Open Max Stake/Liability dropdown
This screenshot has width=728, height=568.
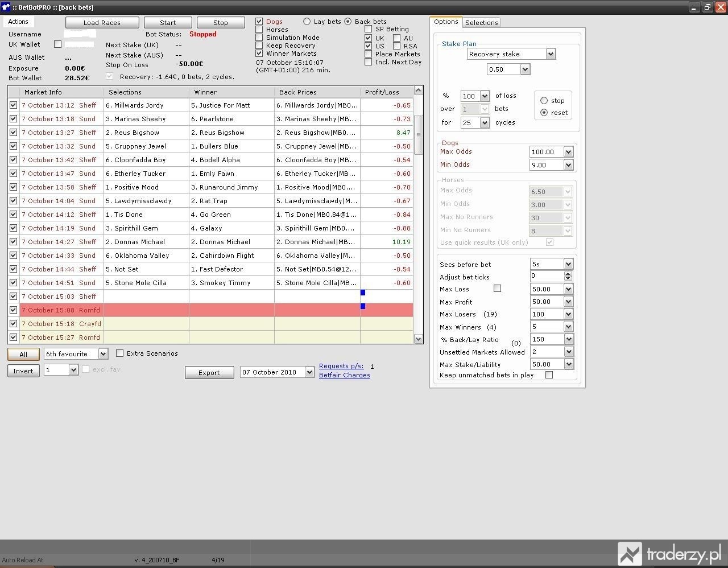pos(568,364)
